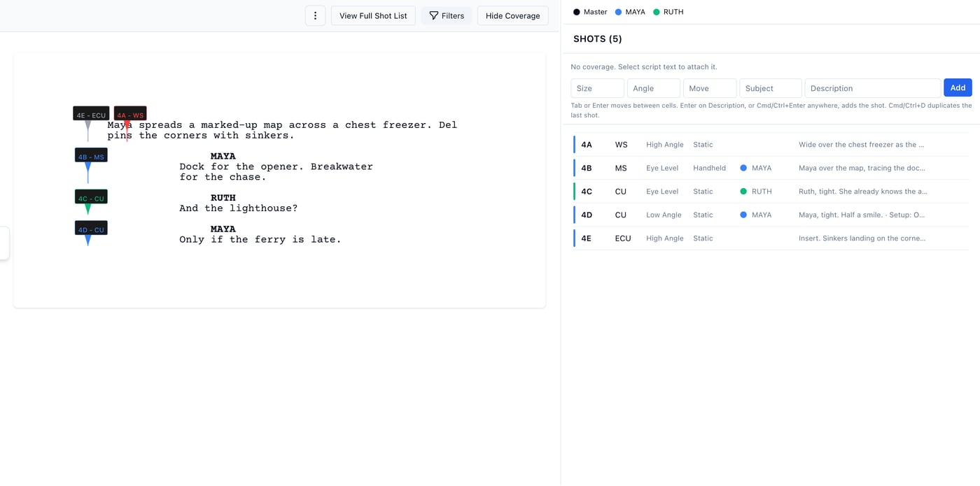This screenshot has width=980, height=486.
Task: Click the RUTH character cue in the script
Action: coord(223,198)
